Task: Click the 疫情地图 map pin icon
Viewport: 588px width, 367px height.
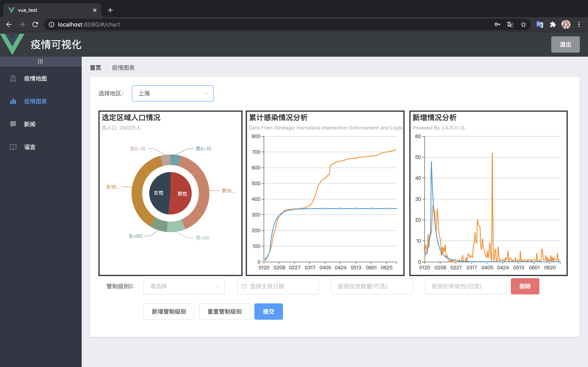Action: [13, 78]
